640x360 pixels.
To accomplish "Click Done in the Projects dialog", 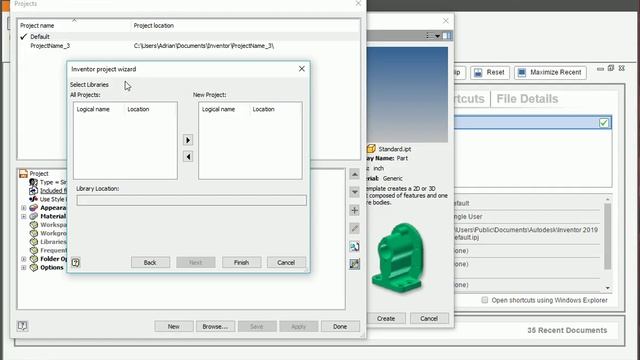I will pyautogui.click(x=340, y=327).
